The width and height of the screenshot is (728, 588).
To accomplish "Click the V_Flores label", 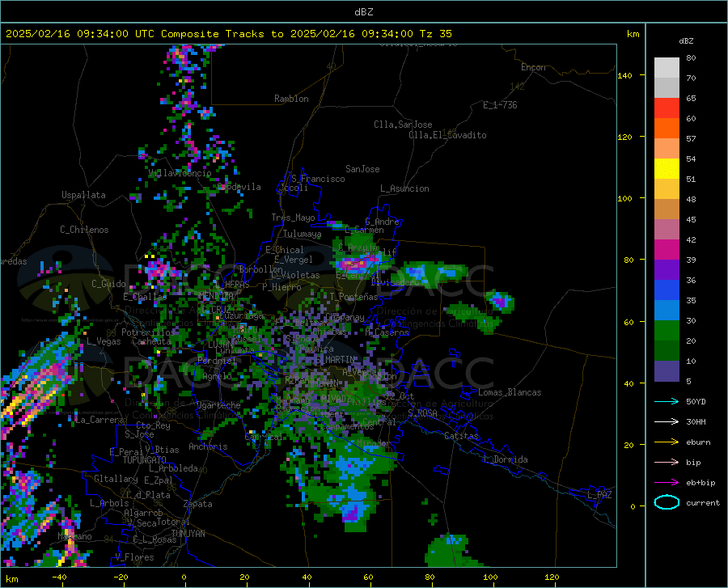I will coord(134,557).
